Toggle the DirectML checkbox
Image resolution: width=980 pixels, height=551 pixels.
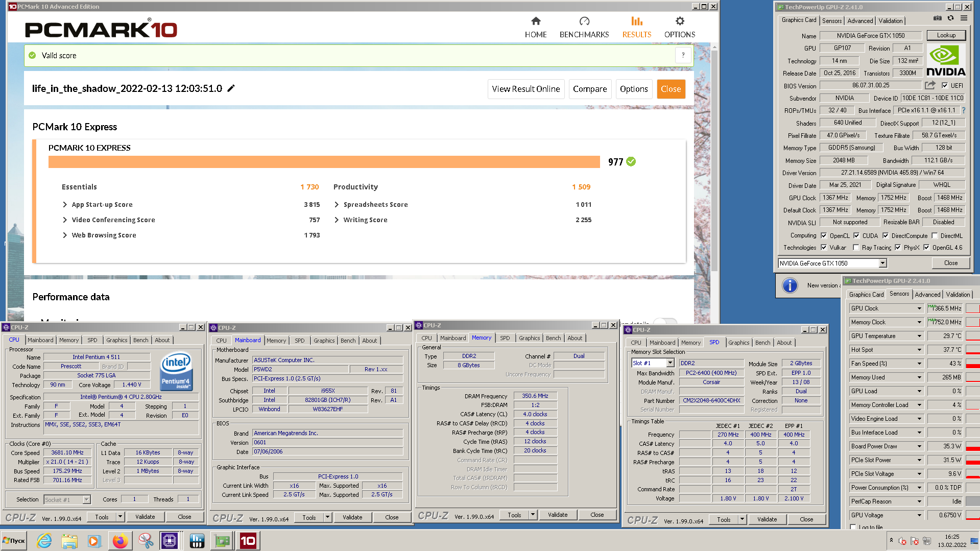[934, 235]
